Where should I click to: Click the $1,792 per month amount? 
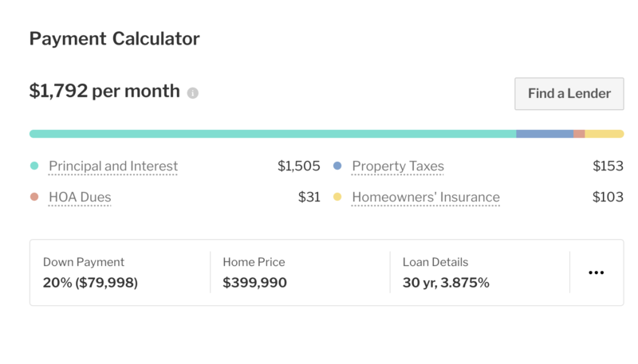coord(104,92)
